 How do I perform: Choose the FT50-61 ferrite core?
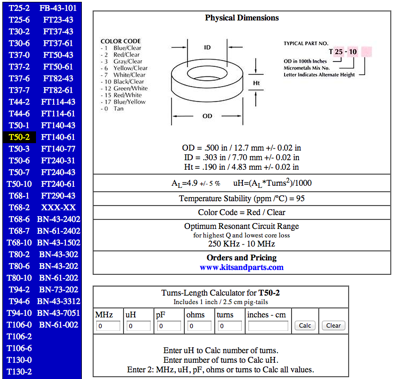pos(58,67)
